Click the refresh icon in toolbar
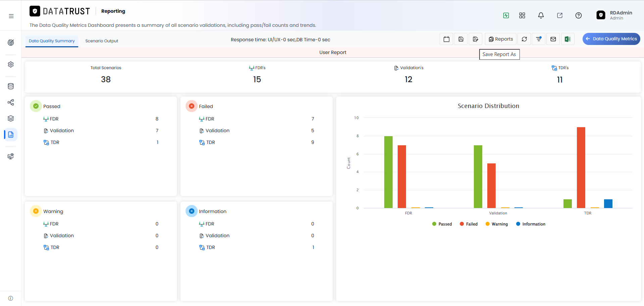 524,39
